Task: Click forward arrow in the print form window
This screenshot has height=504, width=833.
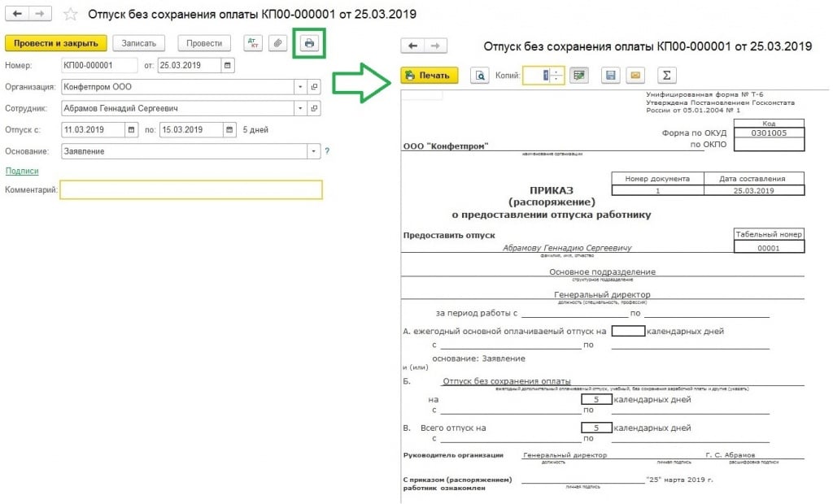Action: click(436, 46)
